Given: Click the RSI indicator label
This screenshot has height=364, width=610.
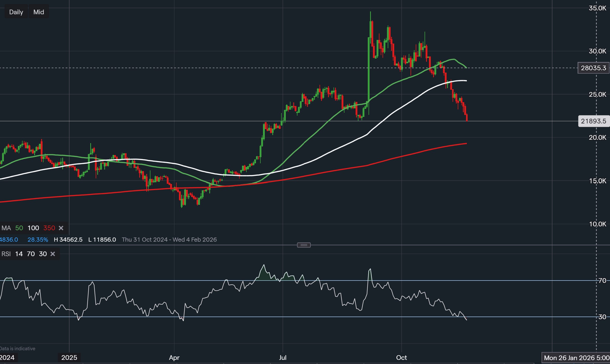Looking at the screenshot, I should pyautogui.click(x=6, y=254).
